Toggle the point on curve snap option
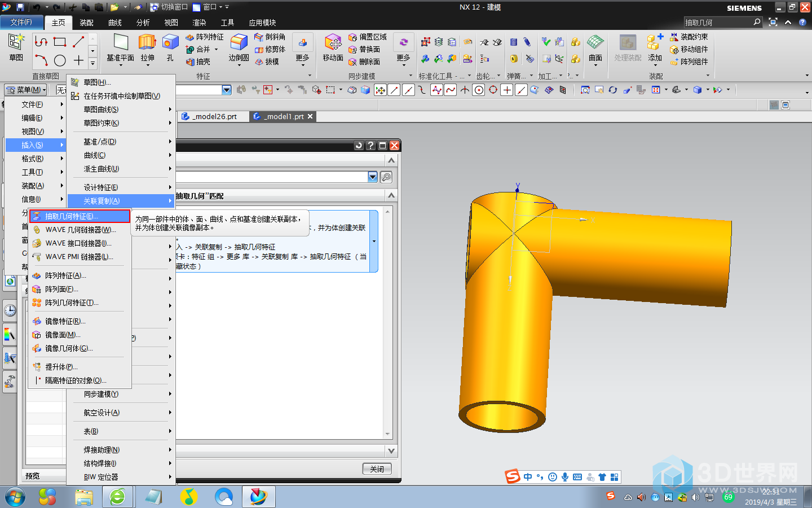Image resolution: width=812 pixels, height=508 pixels. point(521,90)
